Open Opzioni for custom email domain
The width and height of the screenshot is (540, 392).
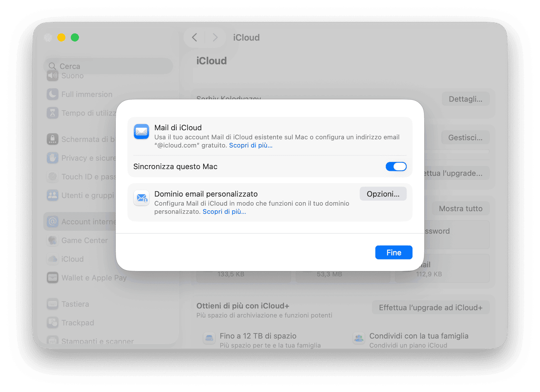click(383, 194)
